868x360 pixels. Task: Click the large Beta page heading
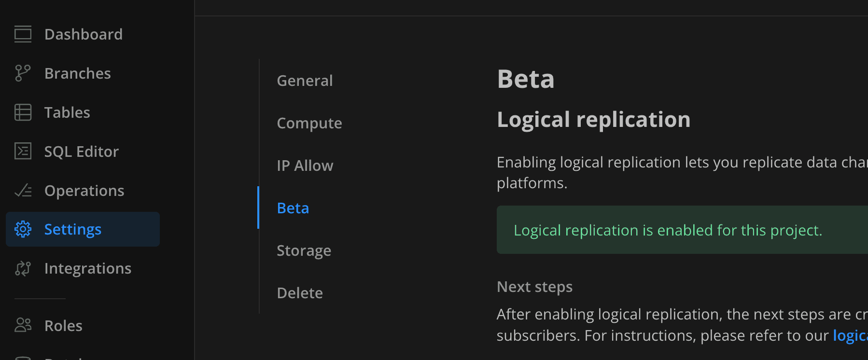[x=525, y=79]
